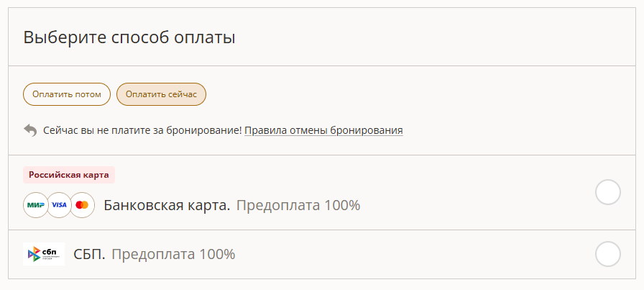
Task: Click the Банковская карта label
Action: pyautogui.click(x=167, y=205)
